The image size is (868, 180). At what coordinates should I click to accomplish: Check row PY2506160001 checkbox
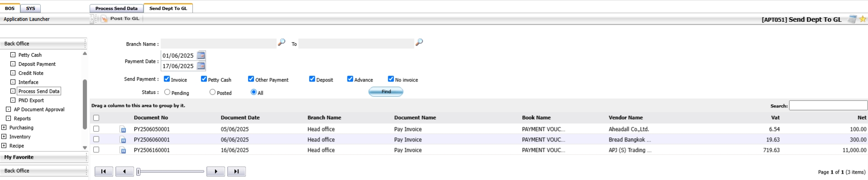(96, 150)
